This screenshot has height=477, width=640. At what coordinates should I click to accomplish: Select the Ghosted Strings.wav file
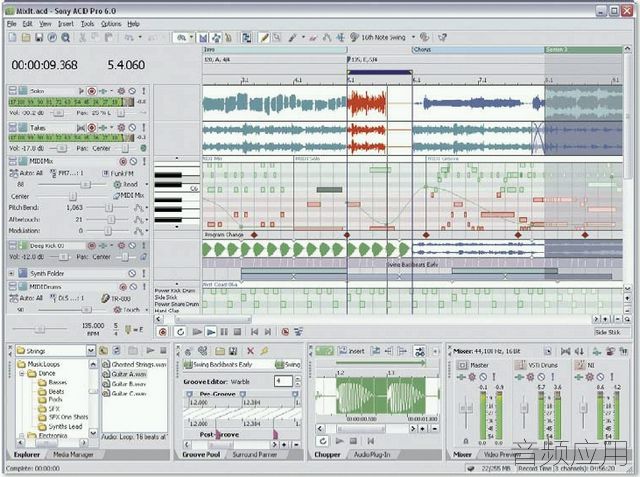point(134,364)
